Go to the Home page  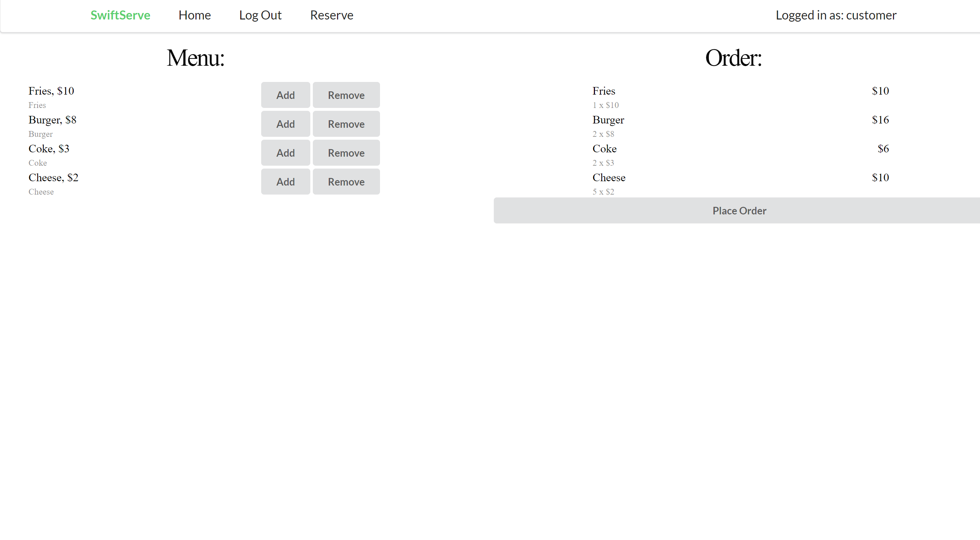[x=194, y=15]
